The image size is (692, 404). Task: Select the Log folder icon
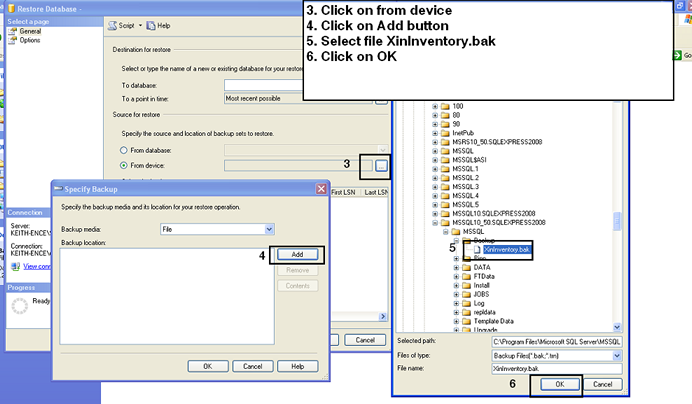(466, 303)
